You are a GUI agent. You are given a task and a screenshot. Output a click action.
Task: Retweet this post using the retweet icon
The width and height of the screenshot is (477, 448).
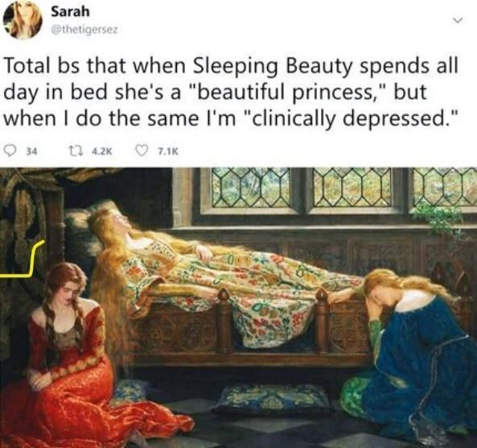(x=73, y=151)
